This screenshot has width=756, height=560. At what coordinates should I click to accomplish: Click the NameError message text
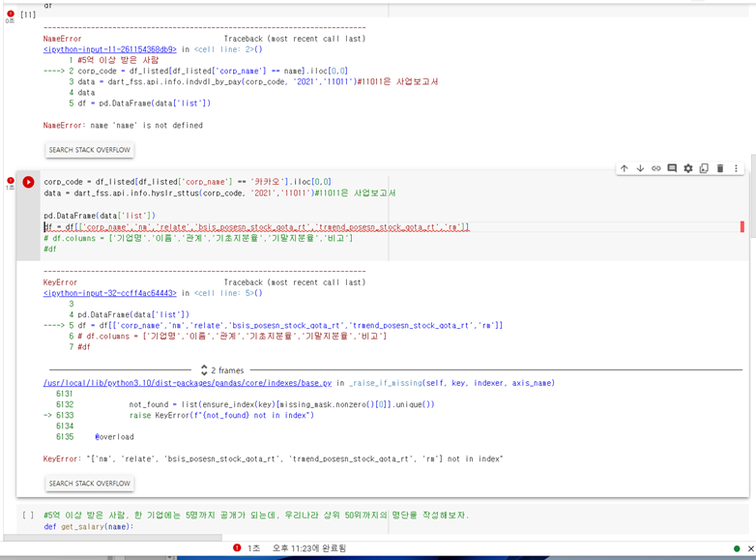123,126
